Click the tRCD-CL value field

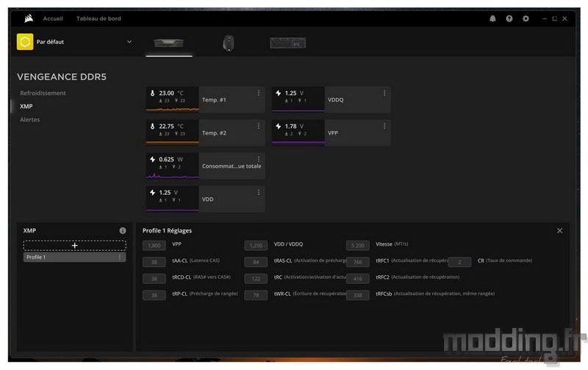pos(154,279)
